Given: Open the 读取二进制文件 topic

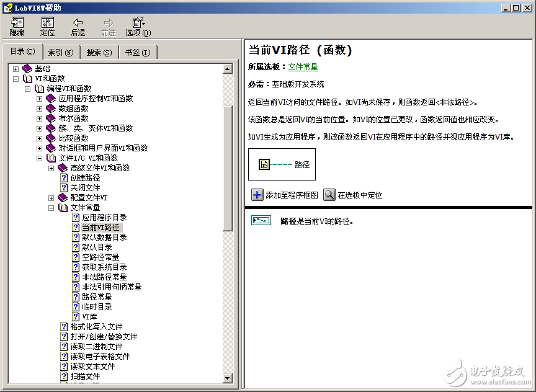Looking at the screenshot, I should 96,346.
